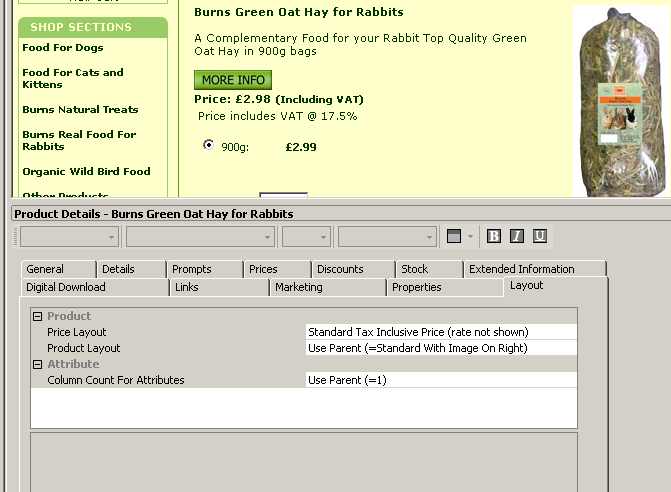Switch to the Prices tab
Image resolution: width=671 pixels, height=492 pixels.
263,269
